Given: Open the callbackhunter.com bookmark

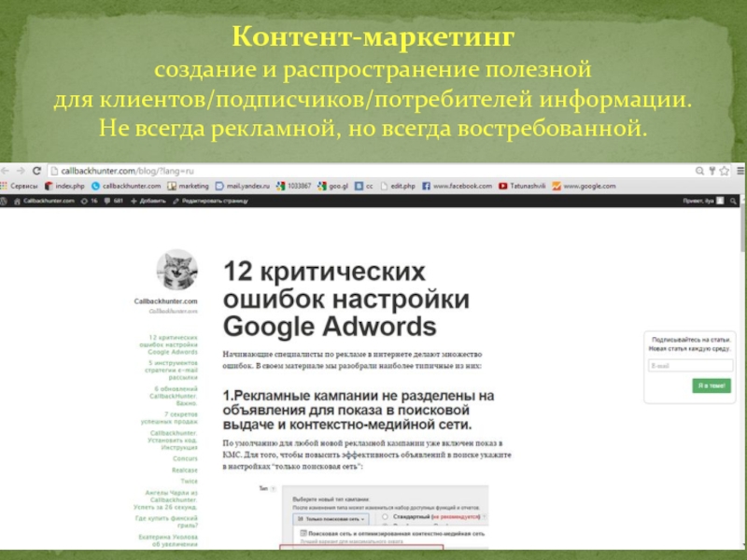Looking at the screenshot, I should coord(126,186).
